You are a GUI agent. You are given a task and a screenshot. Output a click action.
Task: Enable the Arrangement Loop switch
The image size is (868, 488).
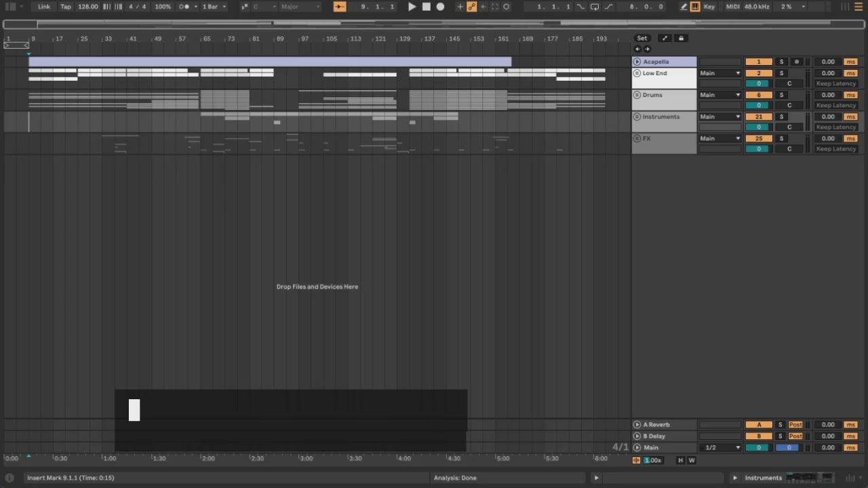594,7
